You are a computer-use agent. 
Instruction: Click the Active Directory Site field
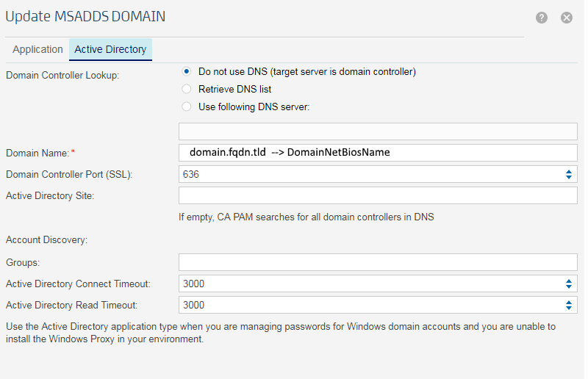pos(378,195)
